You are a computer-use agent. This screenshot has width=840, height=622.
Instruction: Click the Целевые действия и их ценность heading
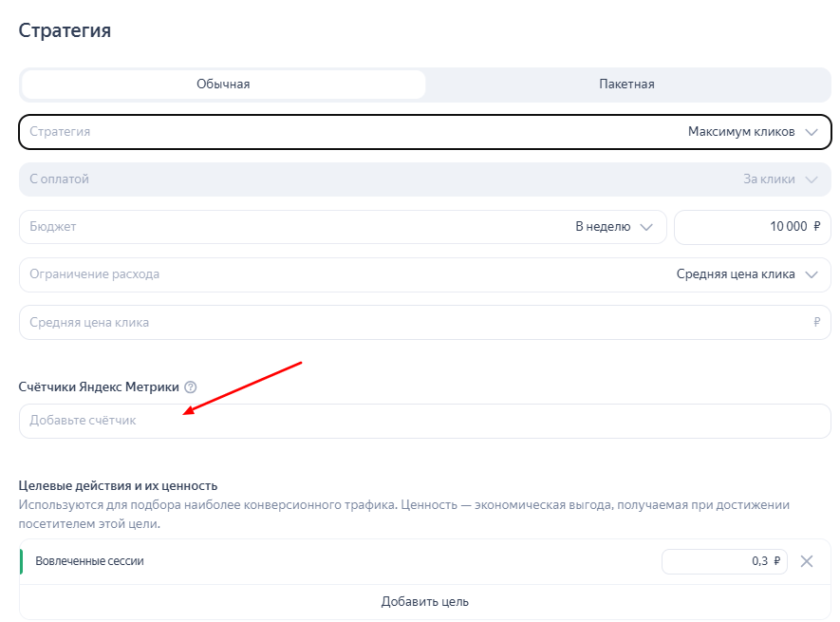click(x=118, y=485)
